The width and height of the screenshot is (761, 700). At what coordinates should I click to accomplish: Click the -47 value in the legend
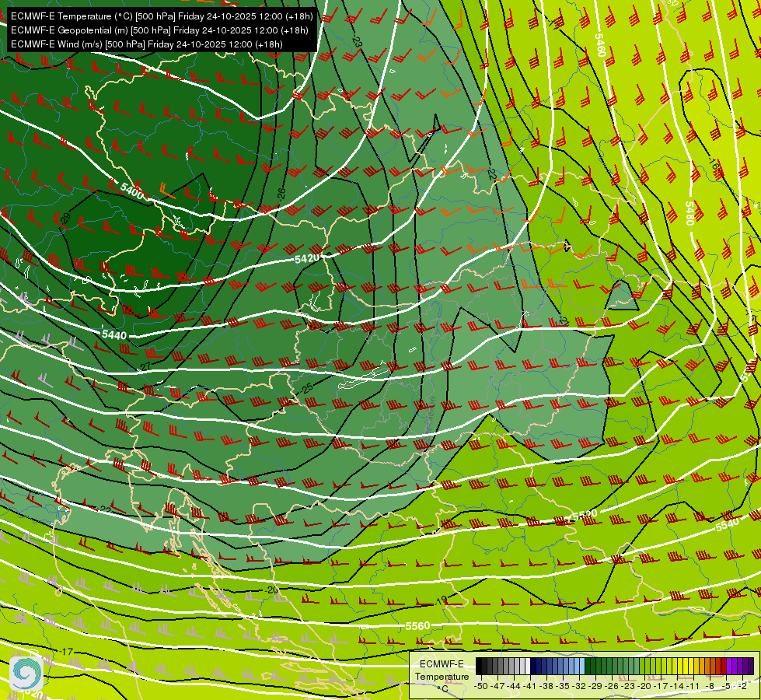(497, 686)
